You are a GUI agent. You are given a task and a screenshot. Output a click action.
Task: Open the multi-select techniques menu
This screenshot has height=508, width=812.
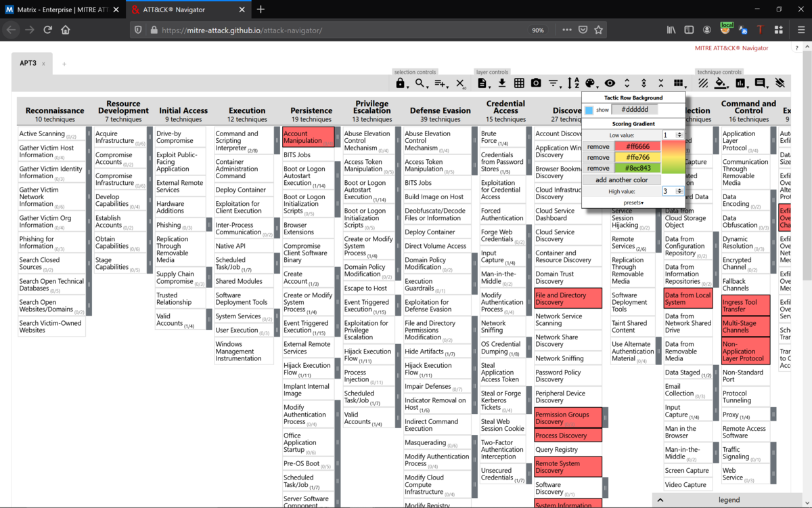(x=441, y=83)
